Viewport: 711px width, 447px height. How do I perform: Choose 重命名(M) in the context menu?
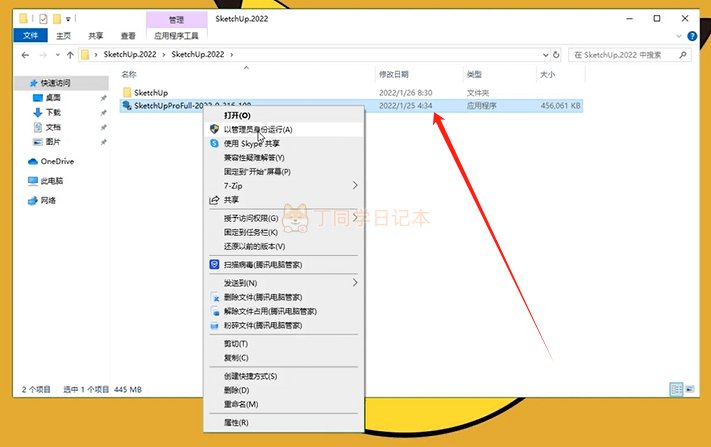click(x=284, y=404)
